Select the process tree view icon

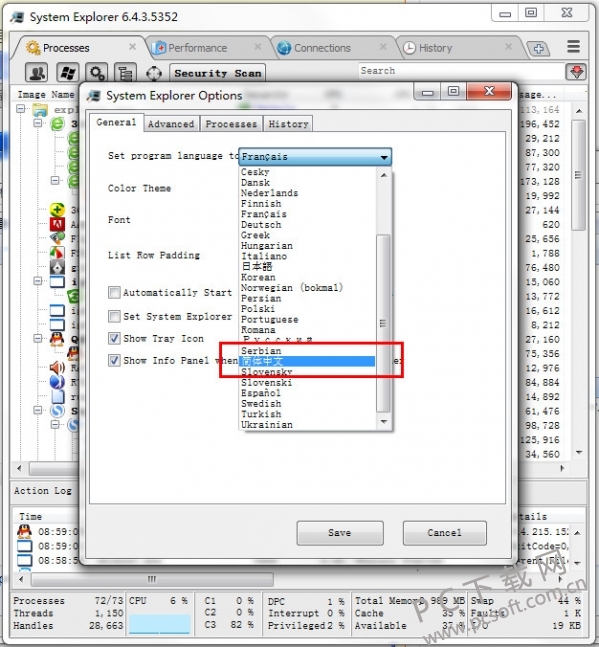[125, 73]
